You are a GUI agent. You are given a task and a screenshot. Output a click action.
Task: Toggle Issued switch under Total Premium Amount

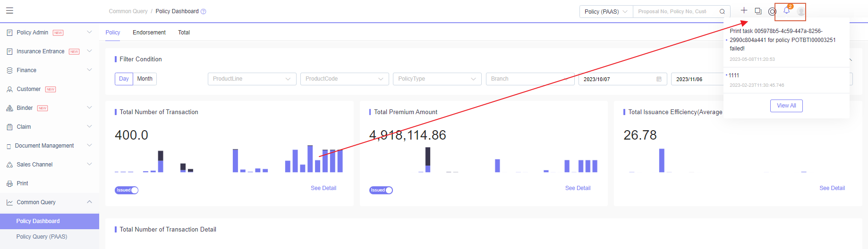(x=381, y=190)
